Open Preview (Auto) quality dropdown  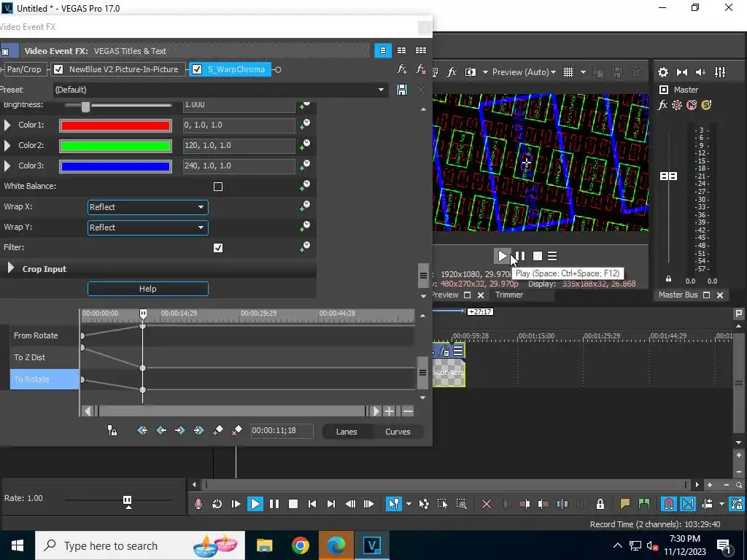[x=524, y=72]
